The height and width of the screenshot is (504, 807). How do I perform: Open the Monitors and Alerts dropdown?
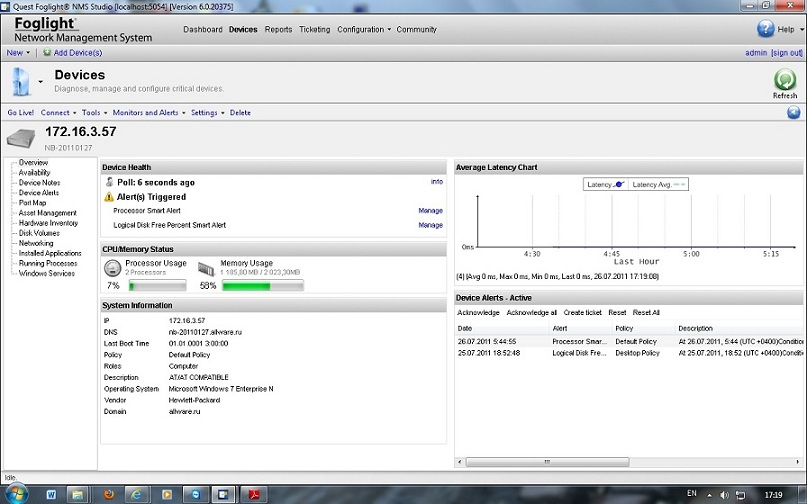click(149, 112)
